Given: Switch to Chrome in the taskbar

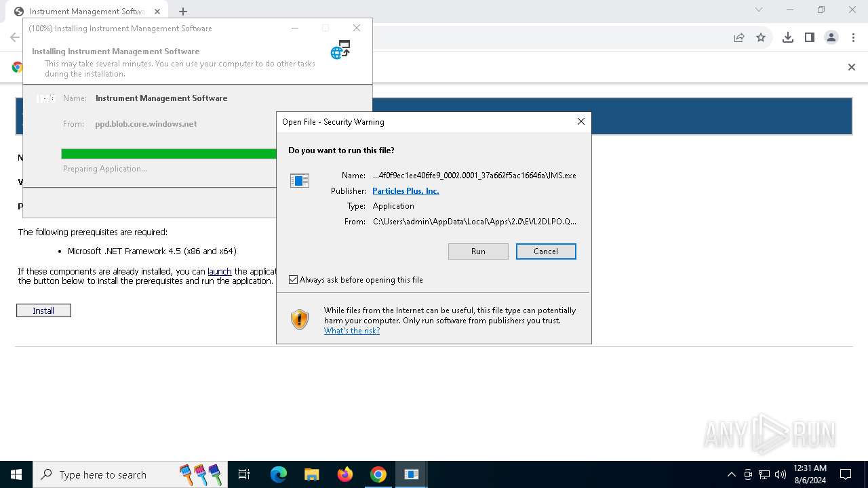Looking at the screenshot, I should pyautogui.click(x=378, y=474).
